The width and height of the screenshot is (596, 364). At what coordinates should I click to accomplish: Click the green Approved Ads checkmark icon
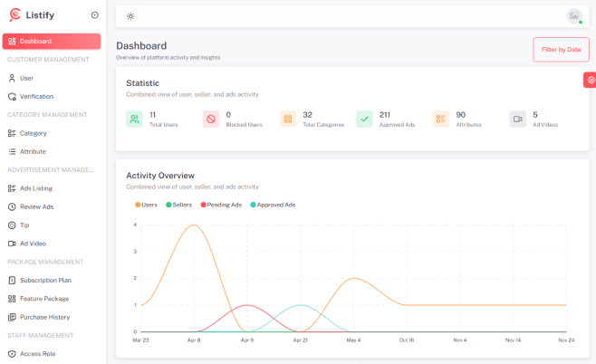point(364,119)
